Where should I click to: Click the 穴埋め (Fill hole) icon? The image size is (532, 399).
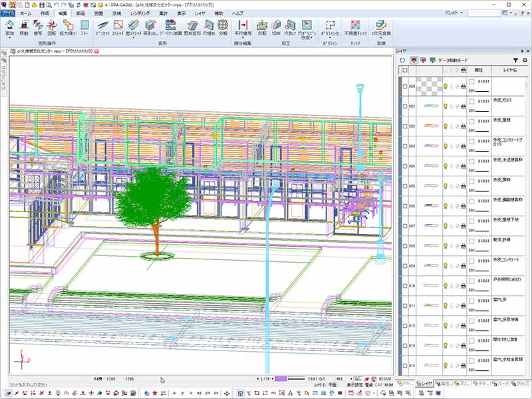pyautogui.click(x=209, y=25)
